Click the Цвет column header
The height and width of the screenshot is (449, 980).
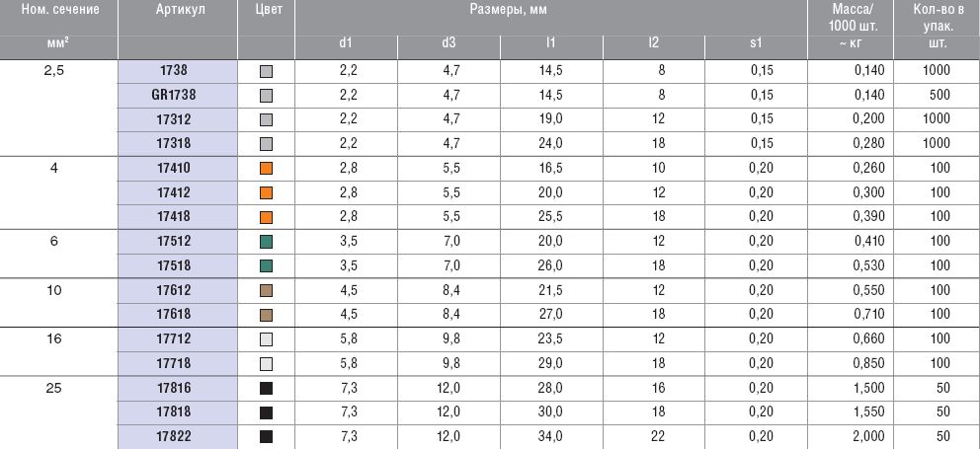(x=265, y=10)
